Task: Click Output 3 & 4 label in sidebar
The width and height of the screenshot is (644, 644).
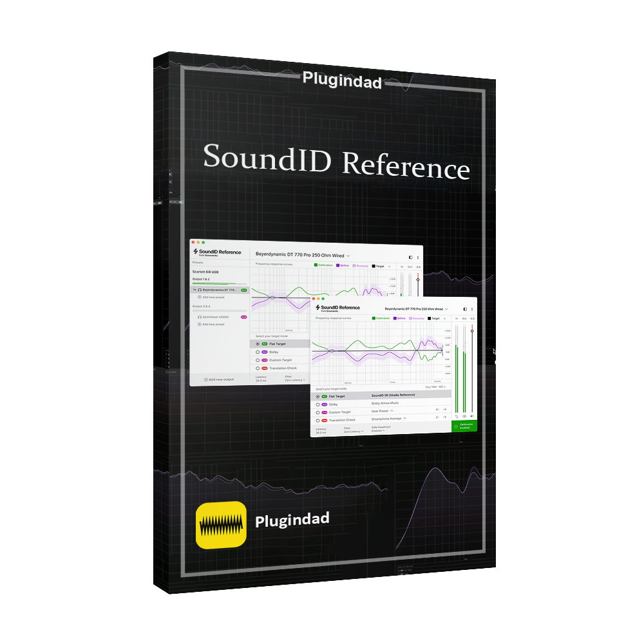Action: pos(201,307)
